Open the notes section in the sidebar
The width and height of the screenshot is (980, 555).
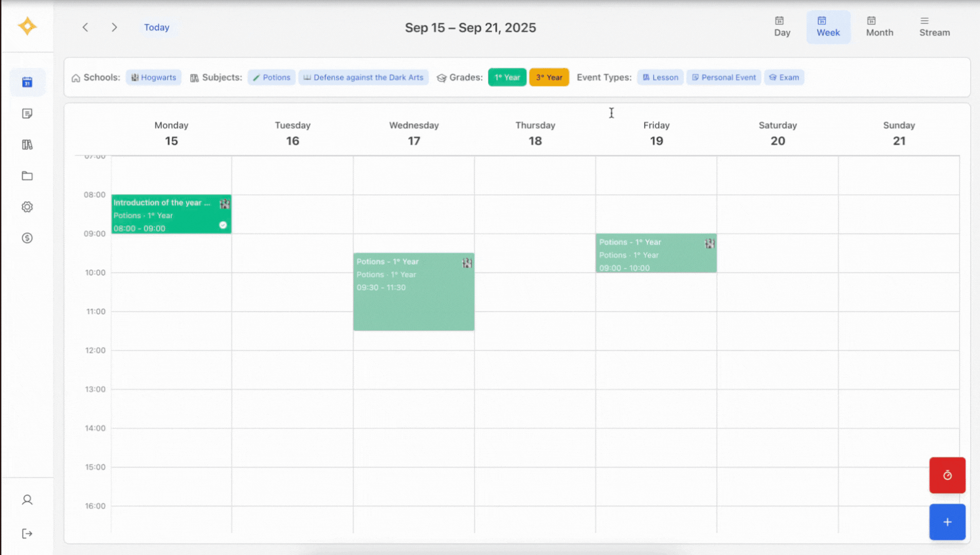click(27, 114)
